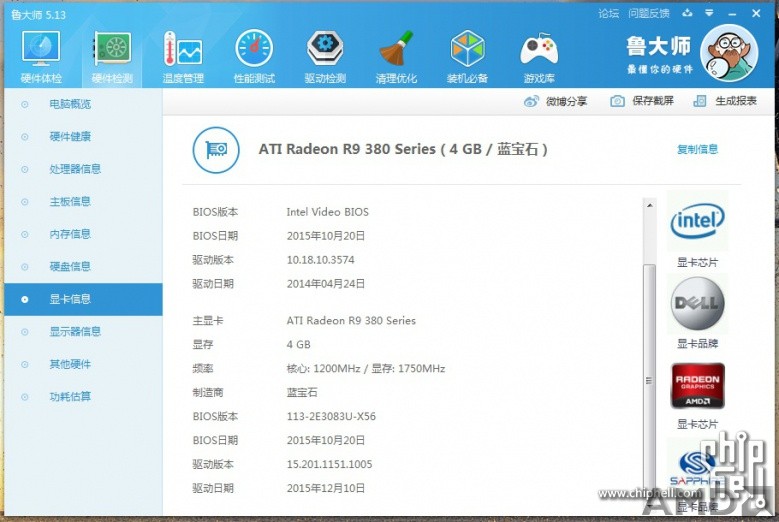Click the cloud download icon in title bar

[687, 13]
